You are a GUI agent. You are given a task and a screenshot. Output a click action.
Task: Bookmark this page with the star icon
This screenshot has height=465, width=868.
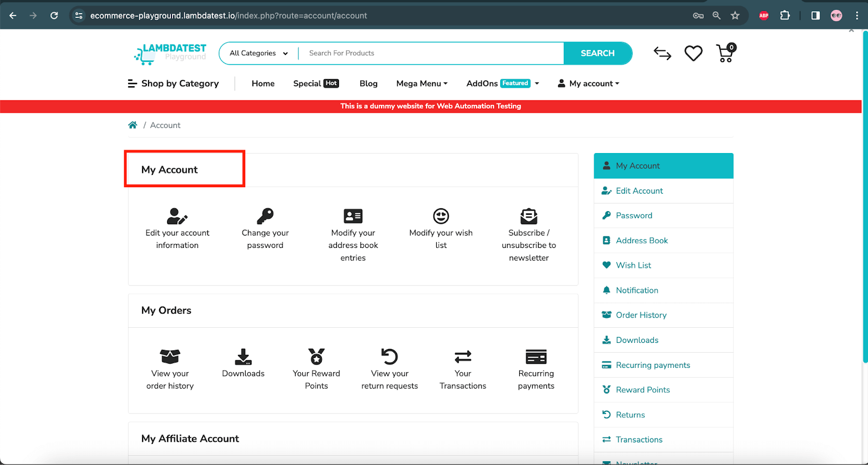(x=735, y=16)
